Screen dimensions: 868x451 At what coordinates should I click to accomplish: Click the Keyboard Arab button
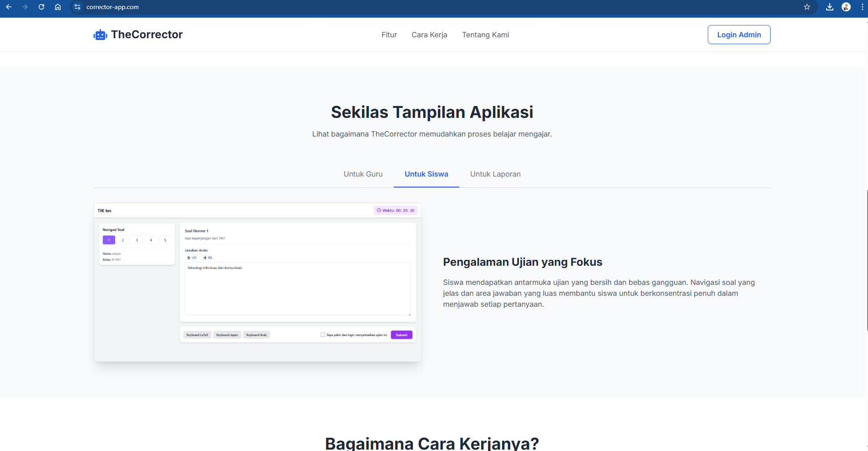257,335
